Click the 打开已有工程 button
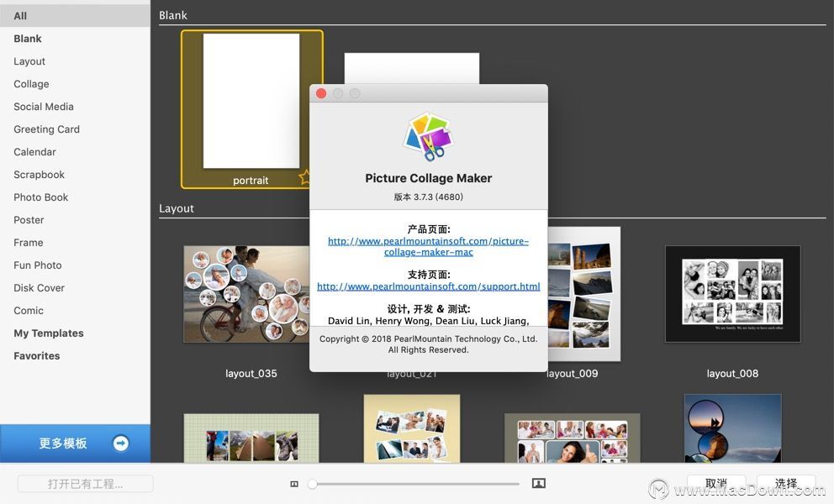 click(x=85, y=484)
